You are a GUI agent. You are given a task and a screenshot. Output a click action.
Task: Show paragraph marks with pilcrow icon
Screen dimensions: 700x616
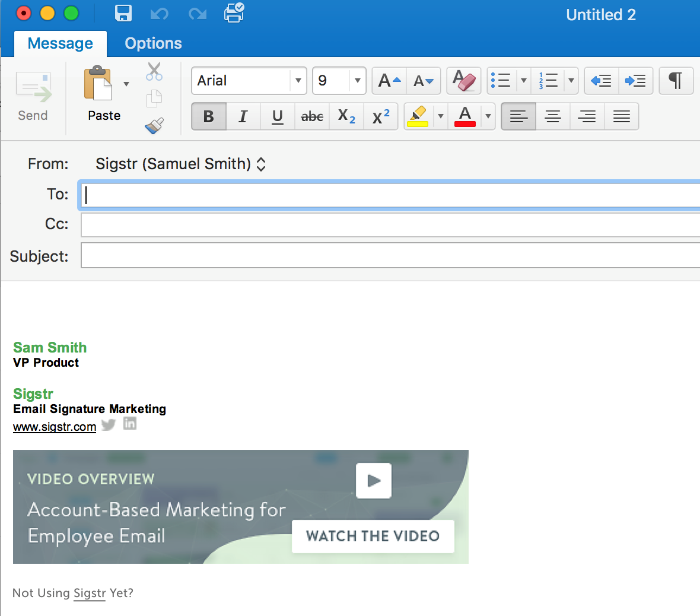click(x=676, y=81)
